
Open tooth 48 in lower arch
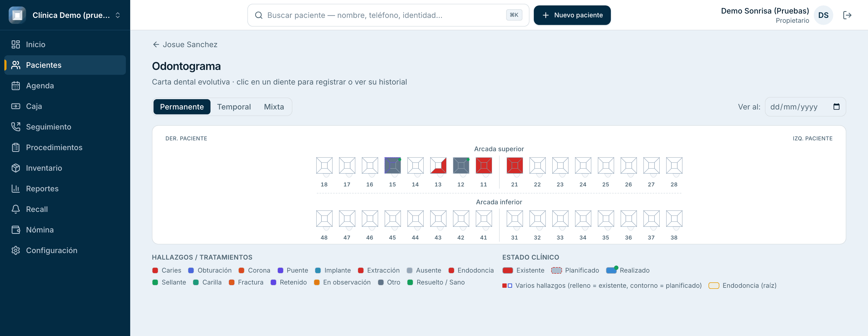324,219
